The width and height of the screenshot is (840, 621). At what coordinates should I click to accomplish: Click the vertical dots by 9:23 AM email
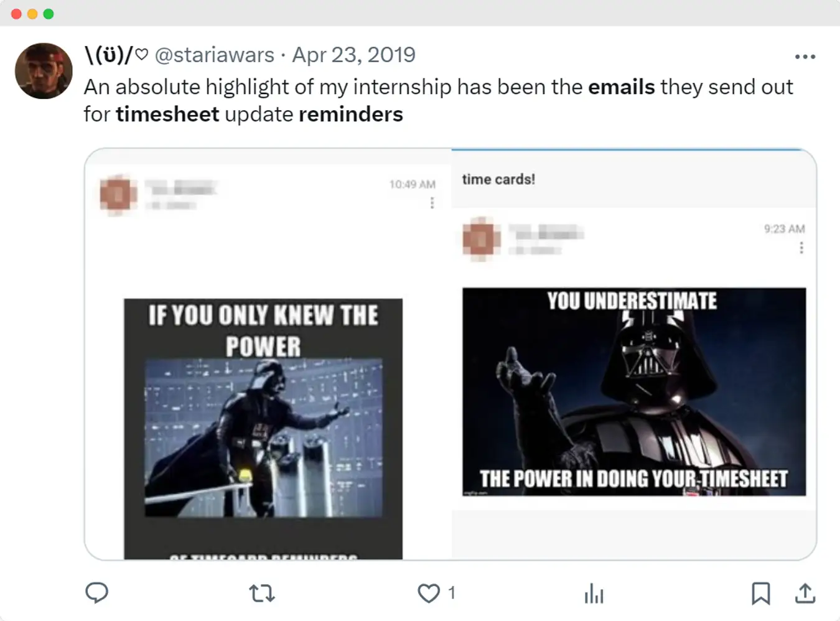click(801, 248)
